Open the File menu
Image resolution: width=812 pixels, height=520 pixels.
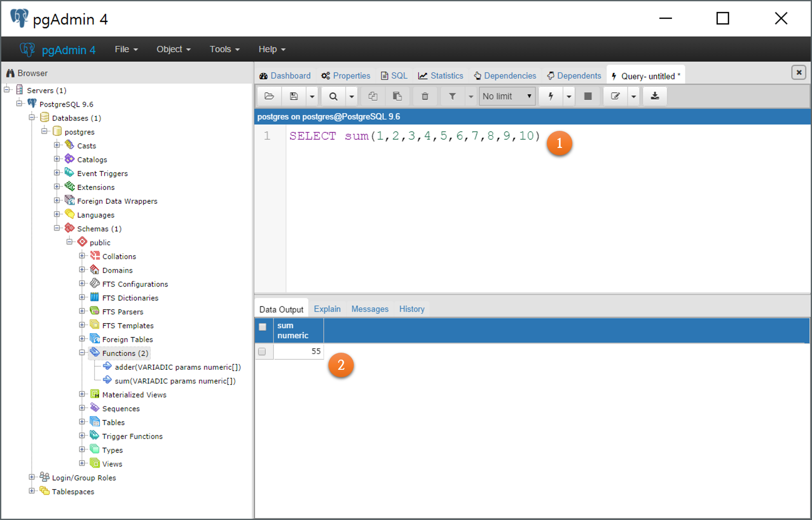point(127,49)
